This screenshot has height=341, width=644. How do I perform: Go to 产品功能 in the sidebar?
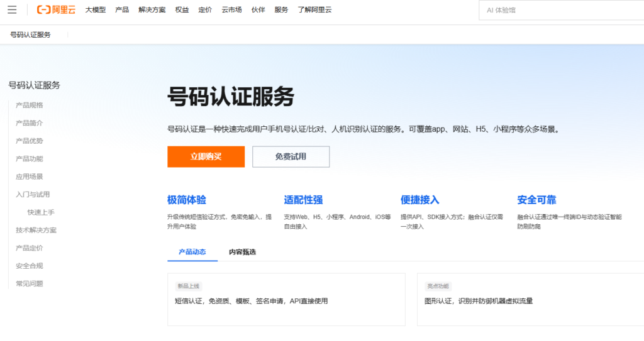click(29, 159)
